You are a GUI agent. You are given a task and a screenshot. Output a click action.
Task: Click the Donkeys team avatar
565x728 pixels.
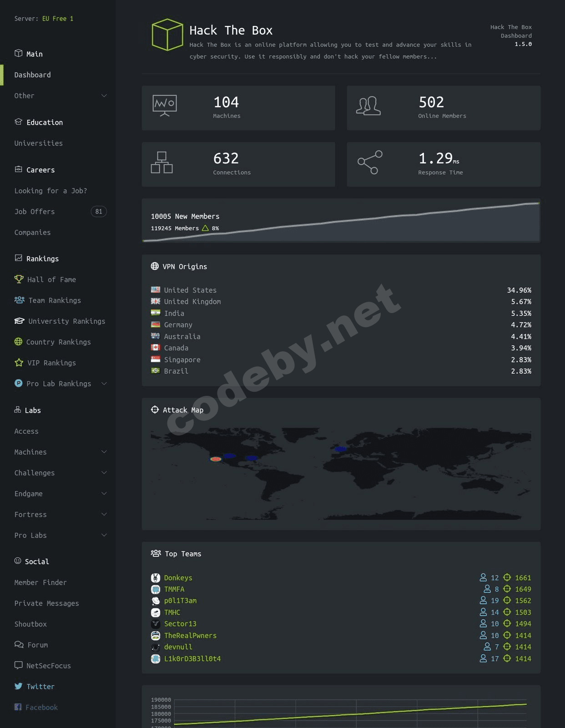point(156,577)
